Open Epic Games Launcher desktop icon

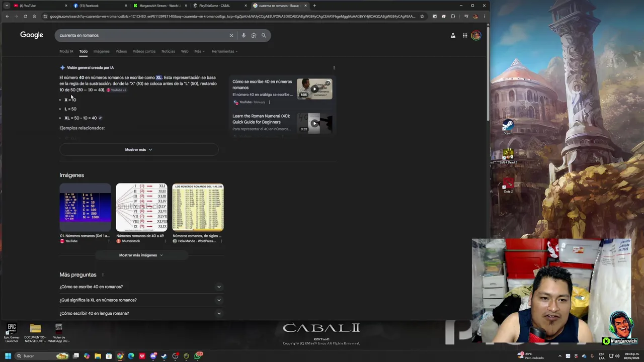click(12, 332)
